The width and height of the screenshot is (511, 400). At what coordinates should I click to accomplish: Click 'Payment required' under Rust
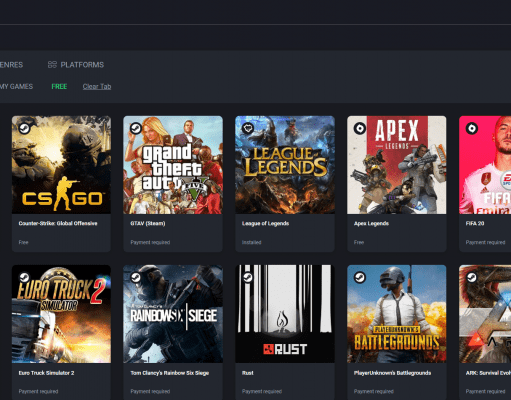pyautogui.click(x=262, y=391)
